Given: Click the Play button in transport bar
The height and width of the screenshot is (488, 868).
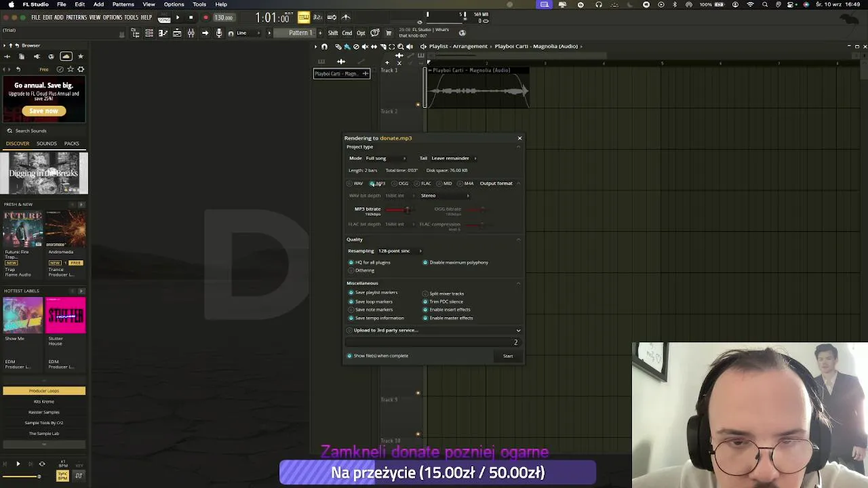Looking at the screenshot, I should tap(178, 18).
